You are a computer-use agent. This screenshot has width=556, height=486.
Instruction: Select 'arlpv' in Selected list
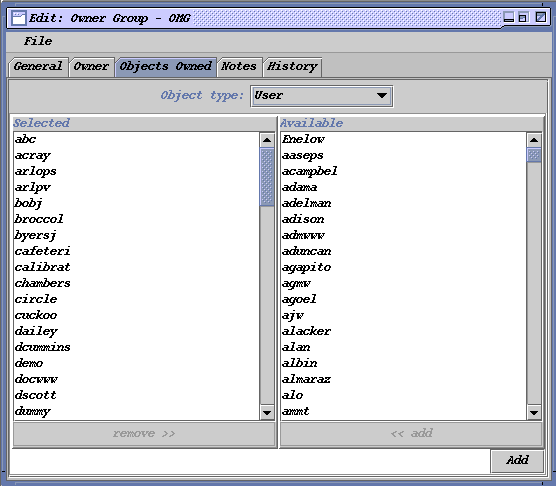[137, 187]
